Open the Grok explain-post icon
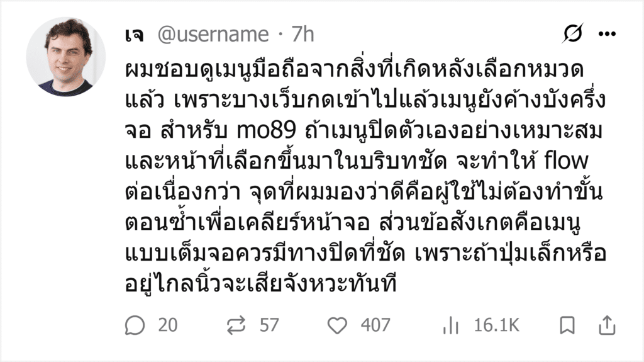The image size is (644, 362). click(x=572, y=33)
